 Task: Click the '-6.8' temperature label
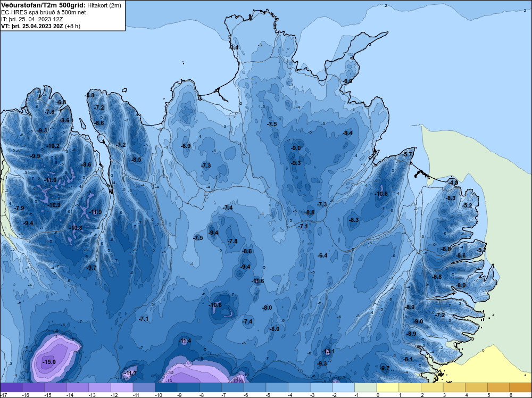(x=61, y=102)
